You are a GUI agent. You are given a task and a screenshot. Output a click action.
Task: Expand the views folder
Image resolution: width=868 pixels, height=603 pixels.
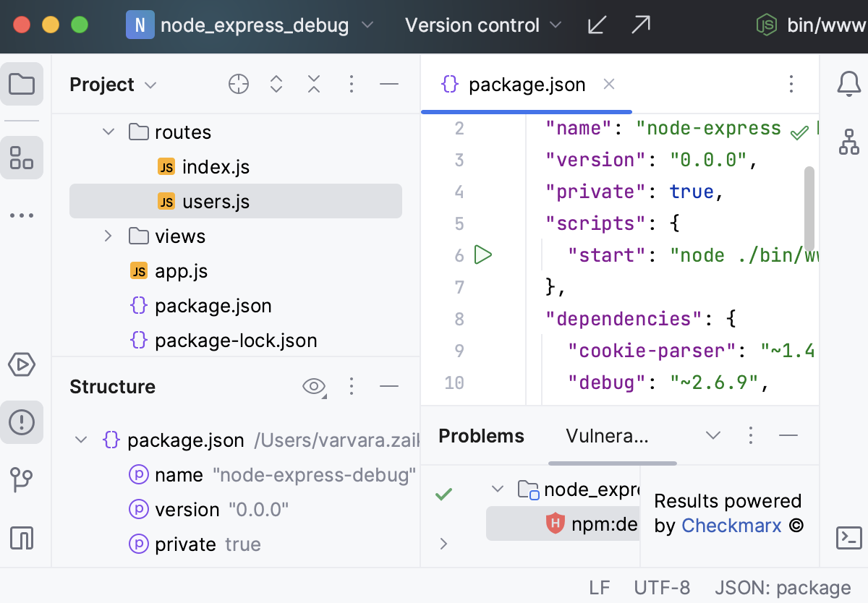(109, 236)
